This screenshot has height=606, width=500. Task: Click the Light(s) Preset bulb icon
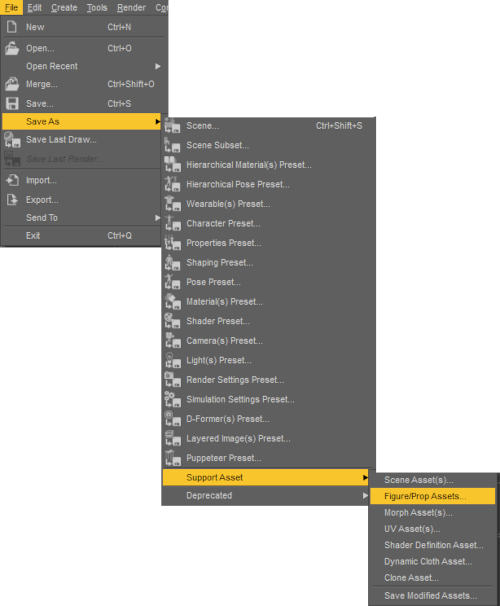(x=172, y=360)
